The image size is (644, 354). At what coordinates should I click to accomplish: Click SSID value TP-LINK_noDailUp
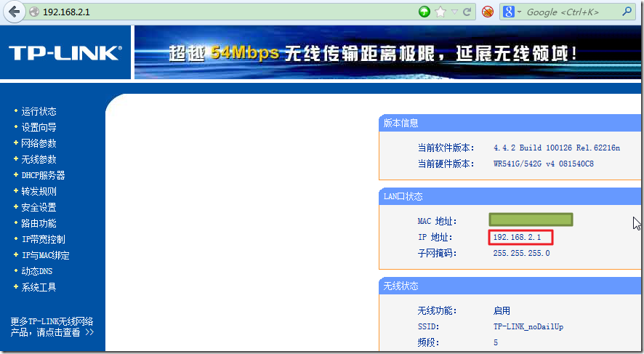point(528,327)
